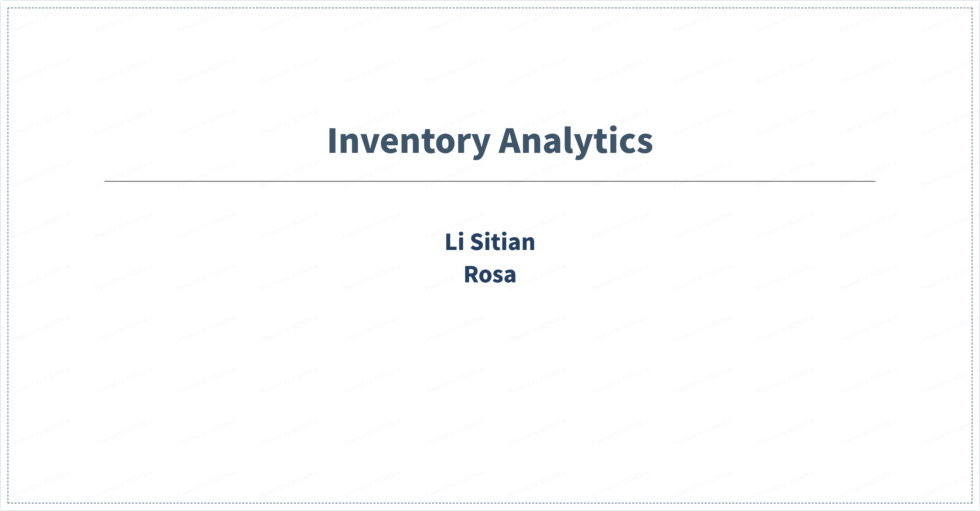Image resolution: width=980 pixels, height=511 pixels.
Task: Click the bottom-left corner of the dashed border
Action: click(8, 503)
